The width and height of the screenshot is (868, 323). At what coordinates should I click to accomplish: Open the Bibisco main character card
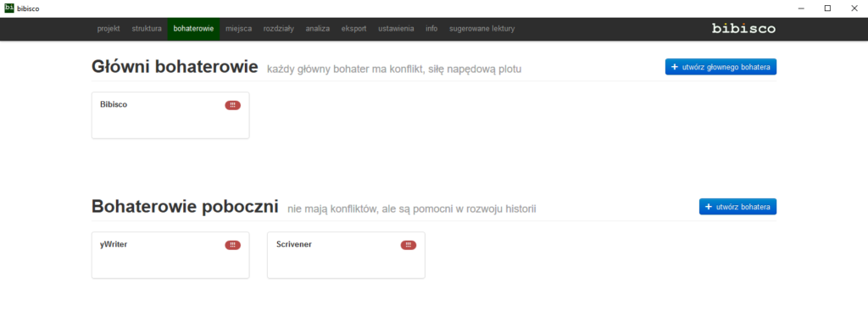tap(170, 115)
